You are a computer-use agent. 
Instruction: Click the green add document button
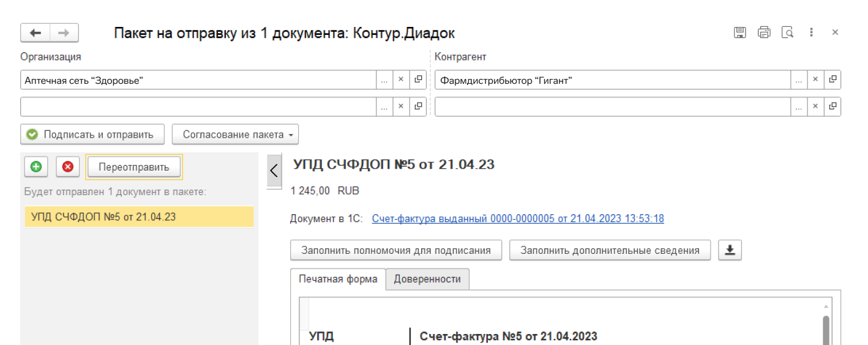point(36,166)
